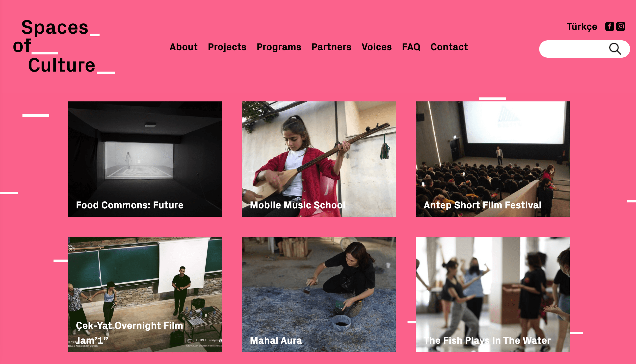Viewport: 636px width, 364px height.
Task: Open Çek-Yat Overnight Film Jam'1 card
Action: [x=145, y=294]
